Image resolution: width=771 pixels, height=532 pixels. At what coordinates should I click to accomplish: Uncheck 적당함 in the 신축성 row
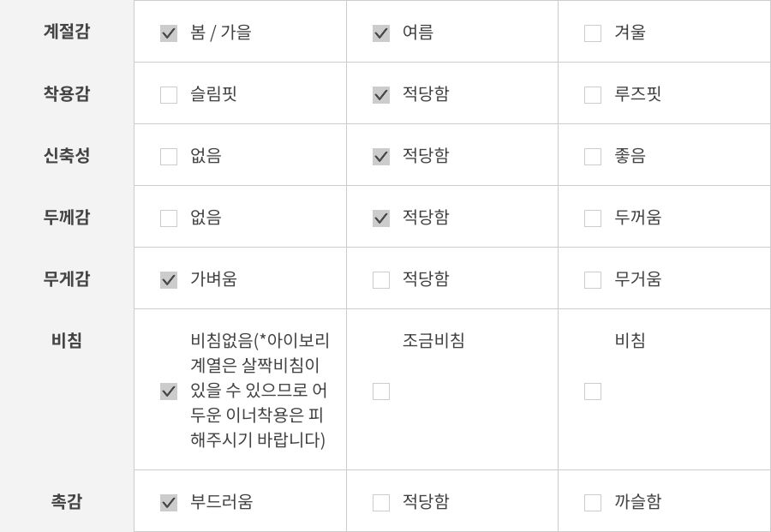tap(381, 157)
